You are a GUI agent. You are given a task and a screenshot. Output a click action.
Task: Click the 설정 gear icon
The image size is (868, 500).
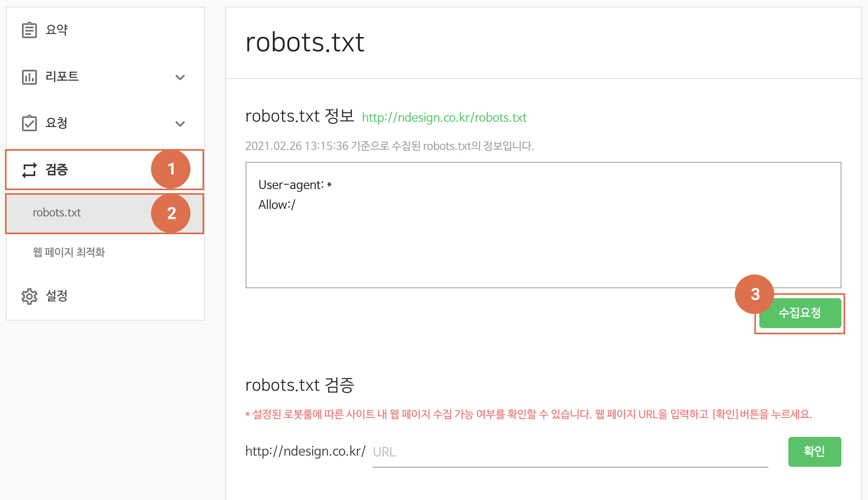pyautogui.click(x=29, y=296)
